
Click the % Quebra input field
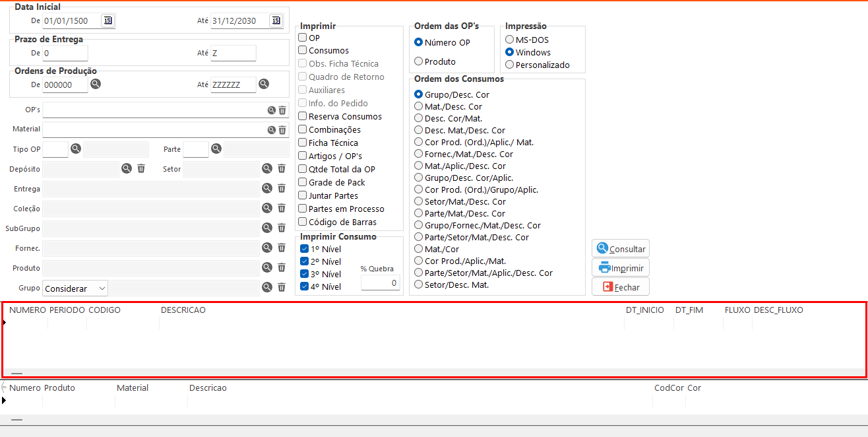pyautogui.click(x=380, y=283)
